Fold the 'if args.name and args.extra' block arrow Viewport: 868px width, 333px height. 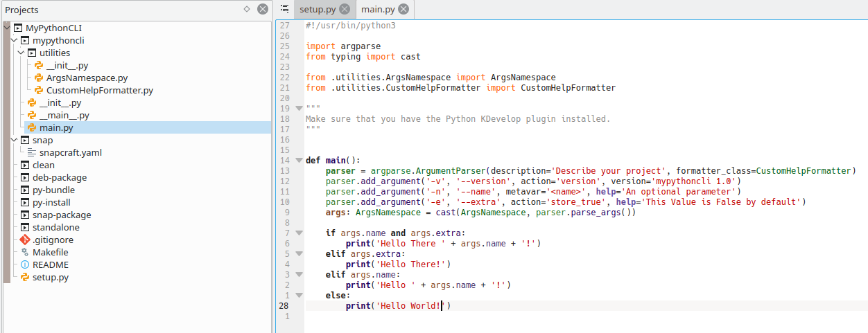click(x=298, y=233)
